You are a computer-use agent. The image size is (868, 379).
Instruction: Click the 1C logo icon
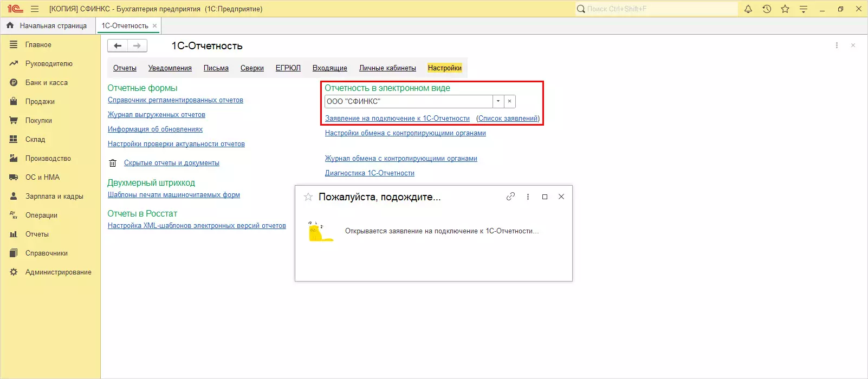coord(15,9)
